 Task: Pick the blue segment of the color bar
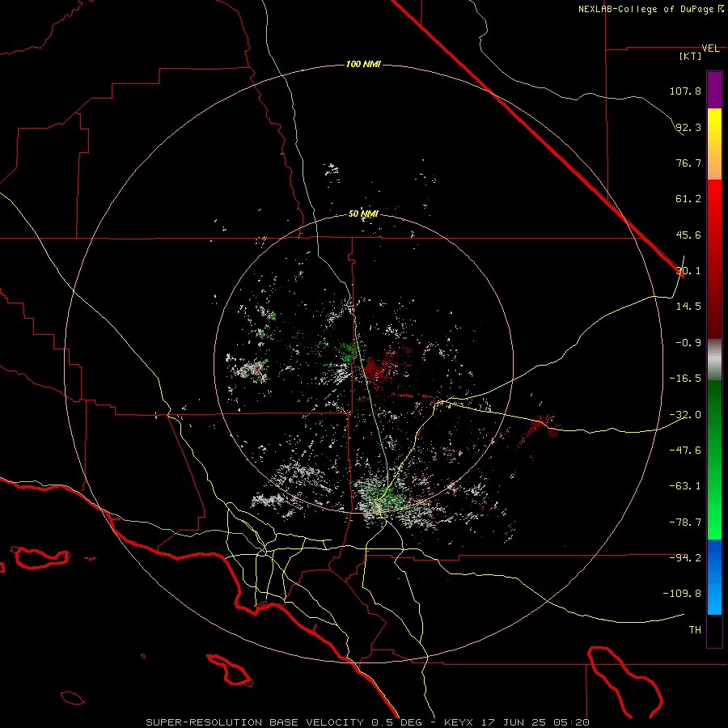point(714,577)
